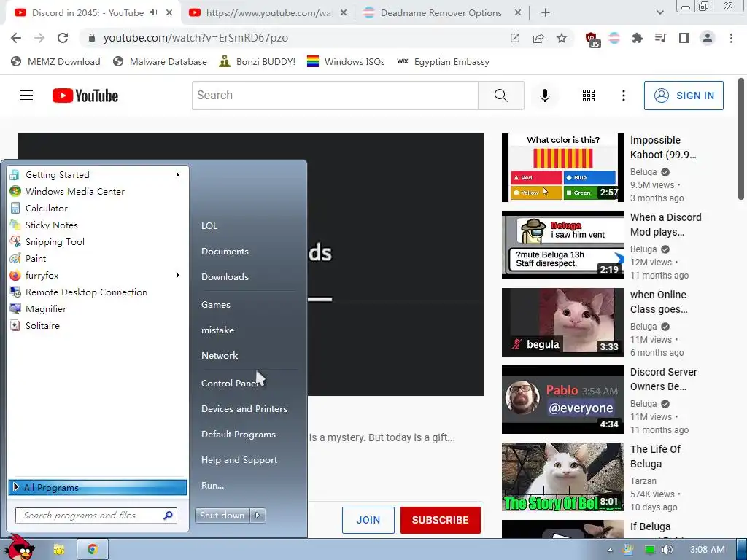Expand All Programs list

pos(98,487)
